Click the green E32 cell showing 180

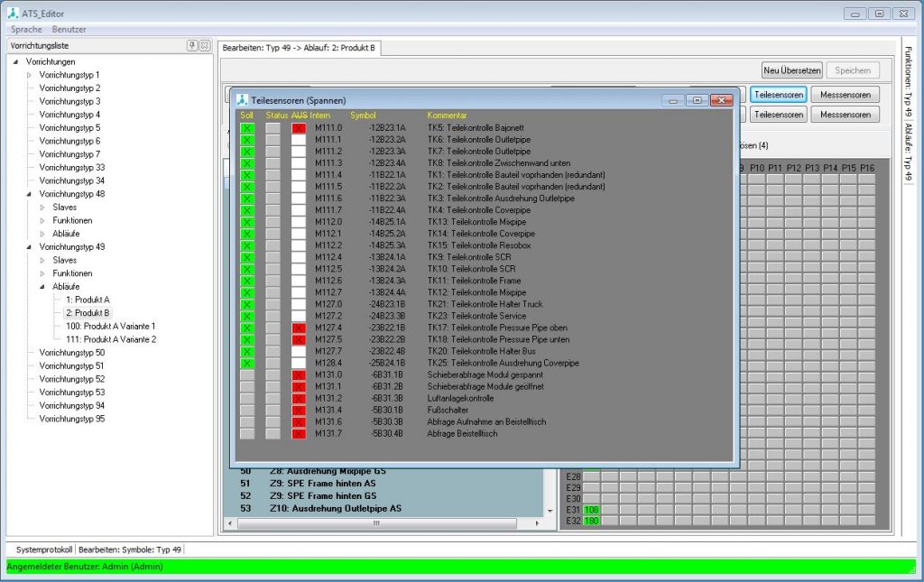pyautogui.click(x=592, y=521)
